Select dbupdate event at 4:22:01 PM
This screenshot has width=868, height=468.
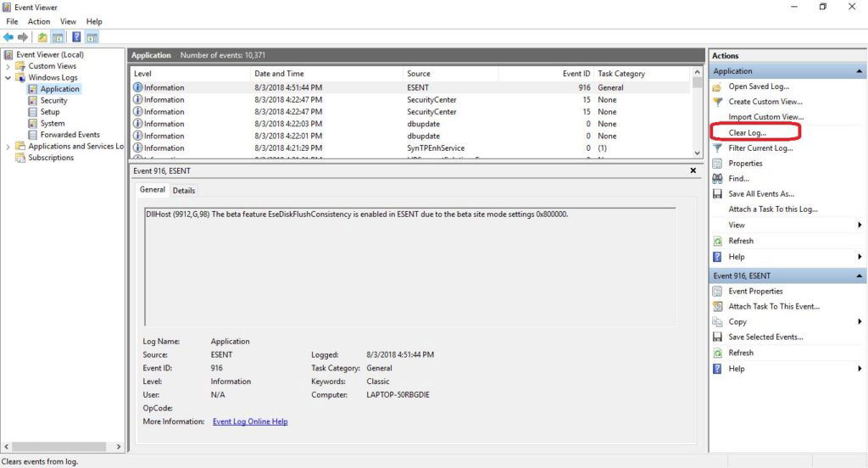pyautogui.click(x=411, y=136)
